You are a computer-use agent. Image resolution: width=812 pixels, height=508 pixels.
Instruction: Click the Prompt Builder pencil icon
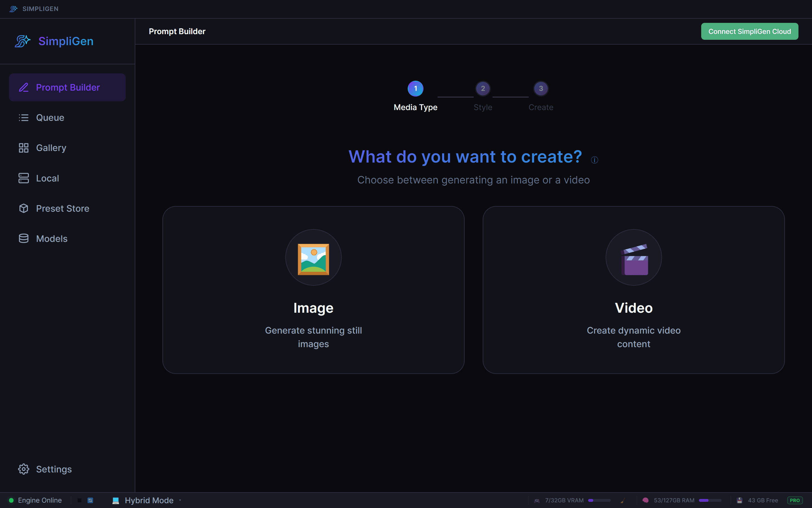pos(23,87)
